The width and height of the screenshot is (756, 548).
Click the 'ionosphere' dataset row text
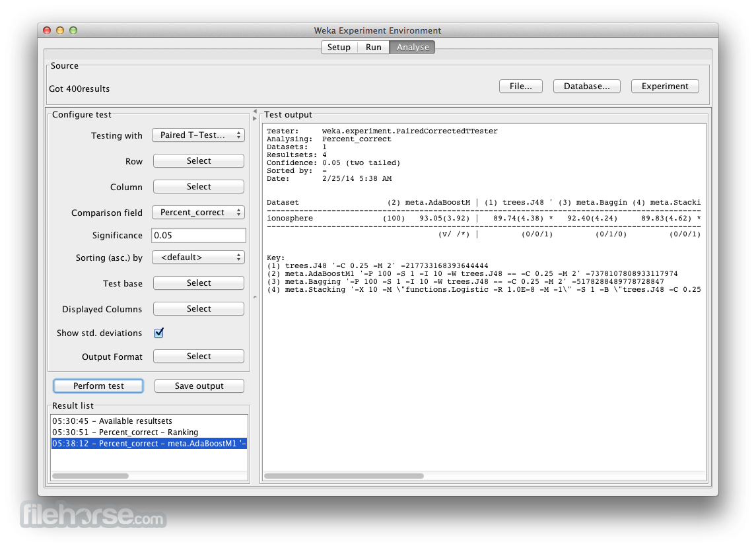click(x=290, y=219)
